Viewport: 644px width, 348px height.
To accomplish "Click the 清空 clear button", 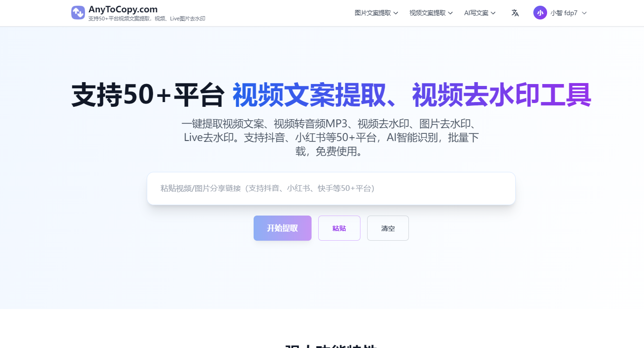I will (x=388, y=228).
